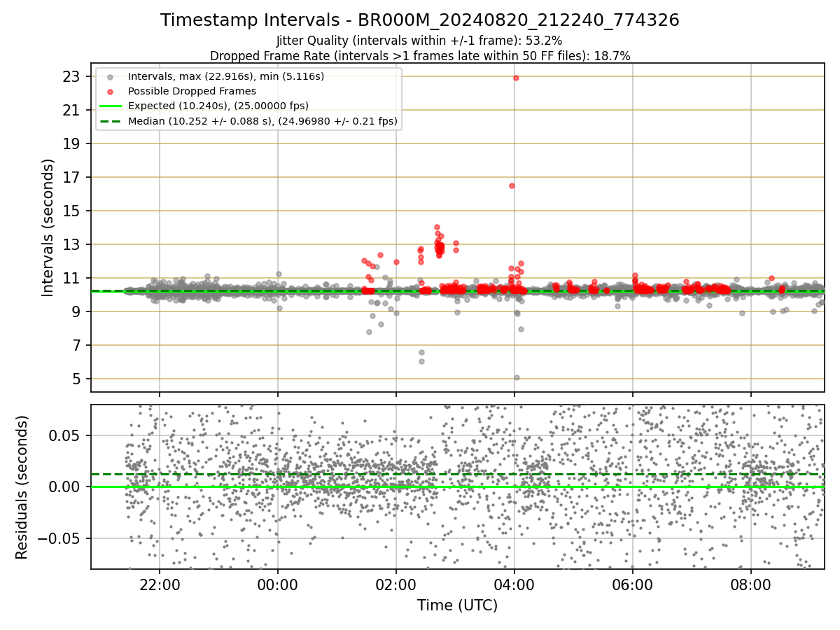Click the y-axis tick label 23

(73, 76)
